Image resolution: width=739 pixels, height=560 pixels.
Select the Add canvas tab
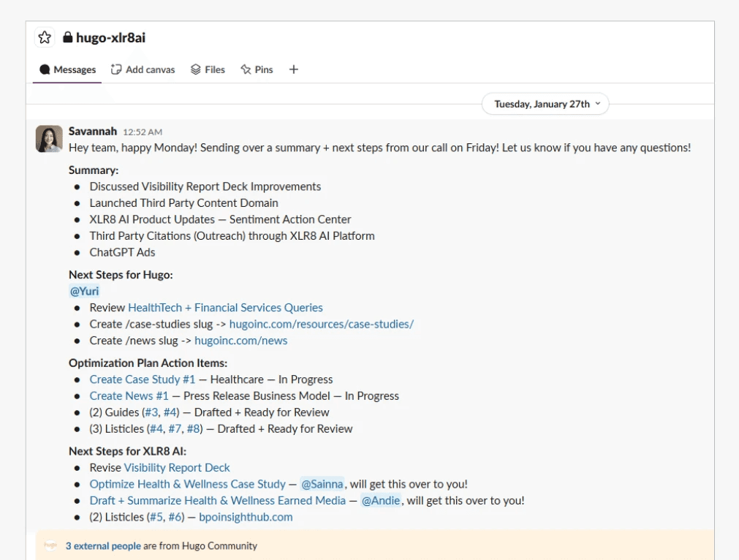tap(150, 69)
